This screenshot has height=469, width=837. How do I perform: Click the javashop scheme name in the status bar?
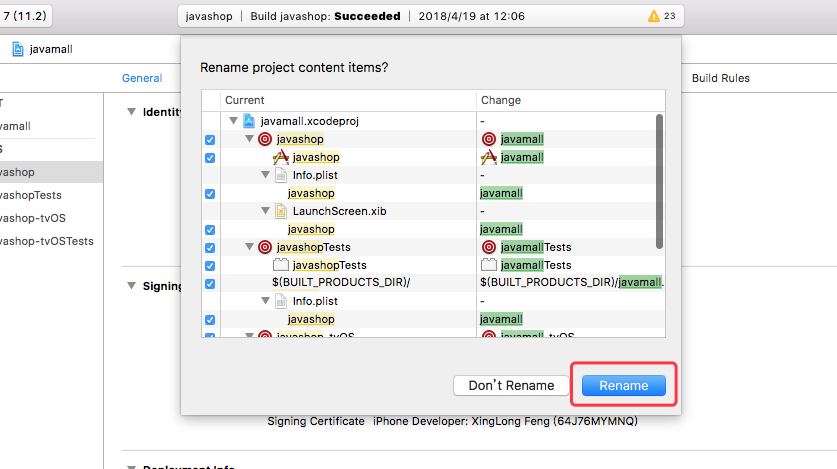tap(209, 16)
